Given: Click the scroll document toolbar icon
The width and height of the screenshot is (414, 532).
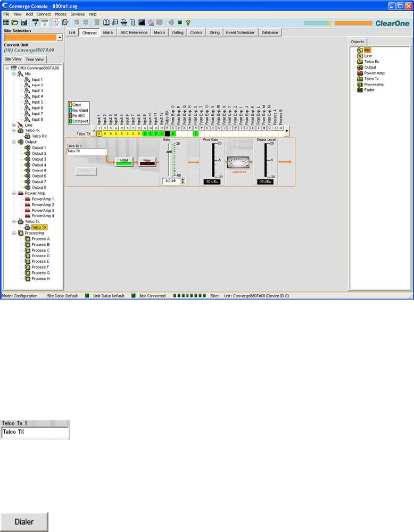Looking at the screenshot, I should [x=133, y=22].
